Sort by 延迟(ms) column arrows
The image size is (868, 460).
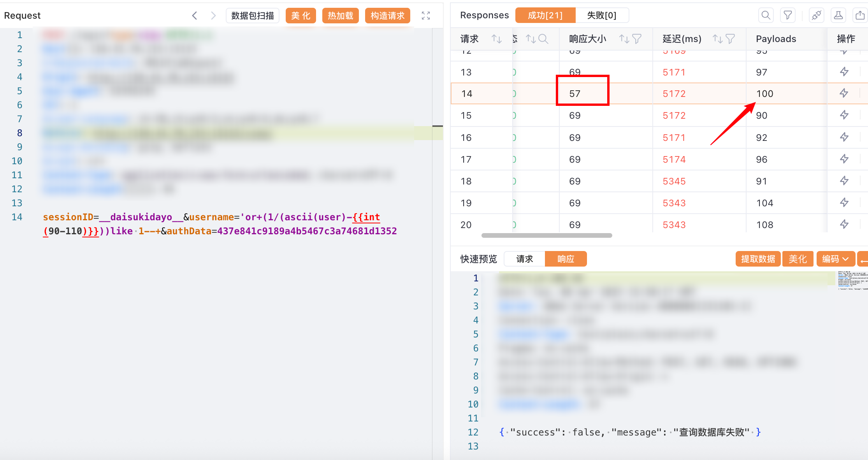pyautogui.click(x=717, y=39)
